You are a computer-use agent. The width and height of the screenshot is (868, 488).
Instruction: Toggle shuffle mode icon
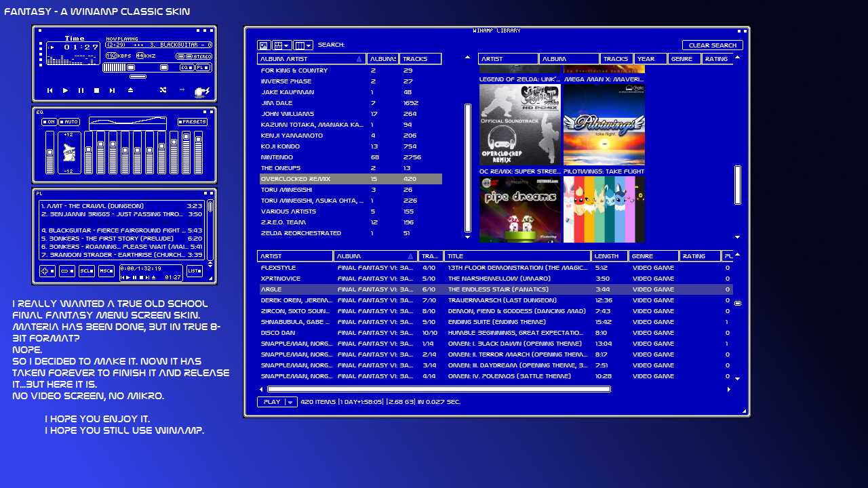point(163,90)
